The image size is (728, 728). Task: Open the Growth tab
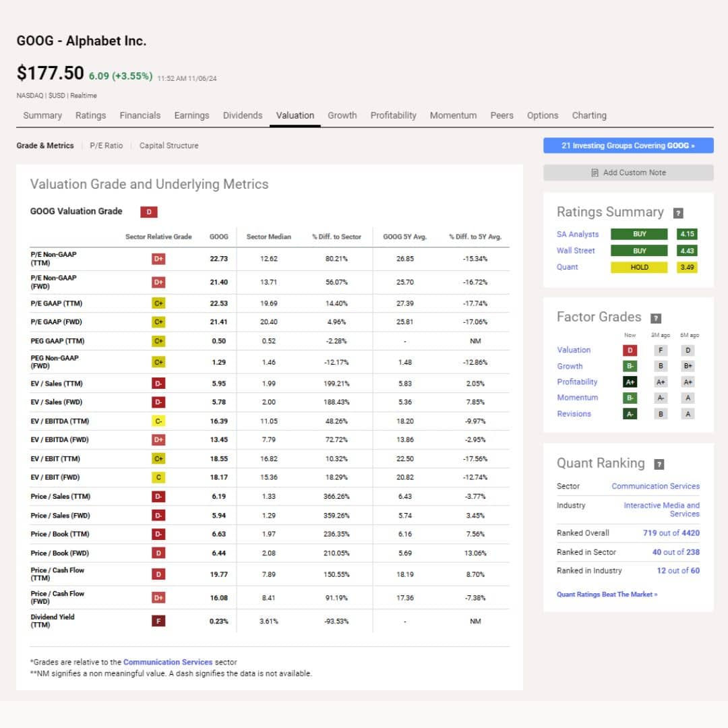point(342,115)
